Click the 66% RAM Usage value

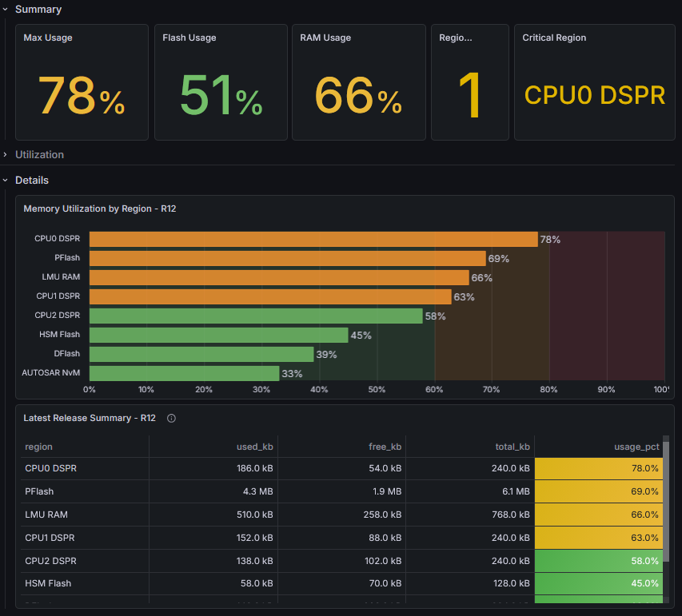(358, 95)
